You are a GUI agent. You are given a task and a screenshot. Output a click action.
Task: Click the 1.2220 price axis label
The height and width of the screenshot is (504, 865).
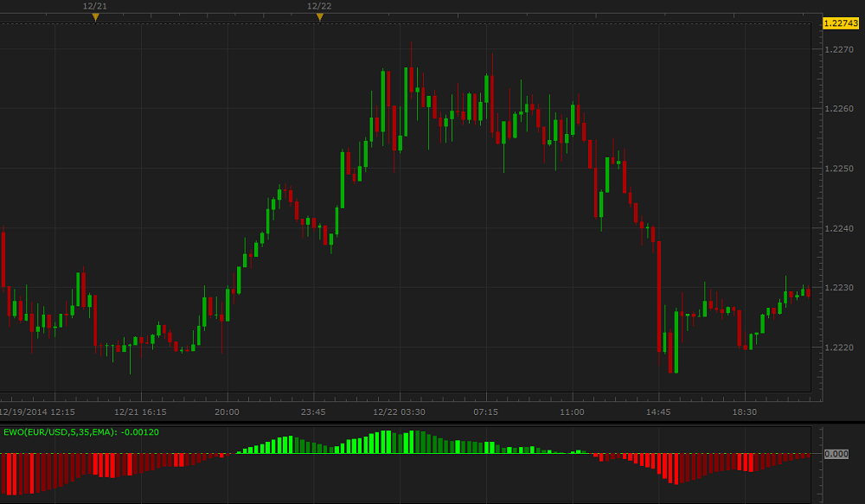click(839, 348)
